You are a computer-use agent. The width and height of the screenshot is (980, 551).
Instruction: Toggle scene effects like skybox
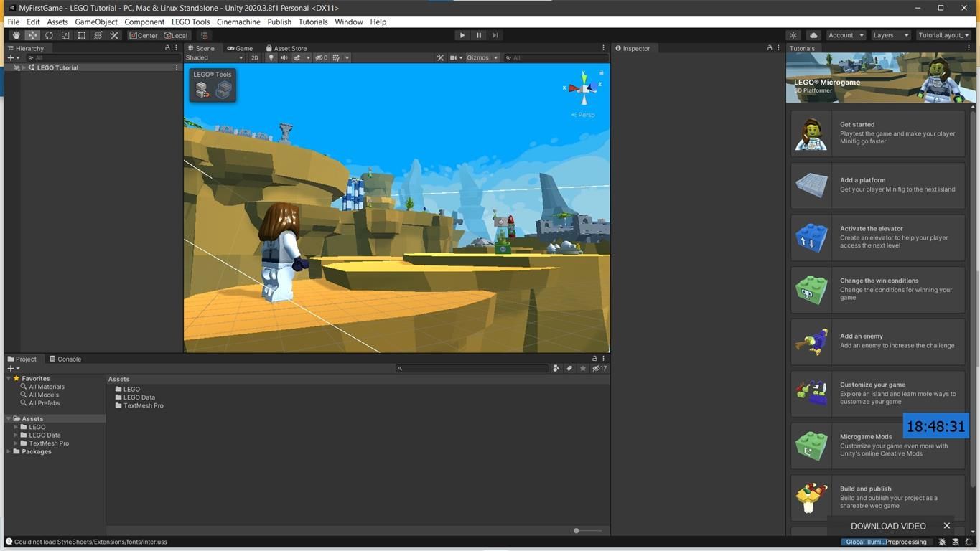[297, 57]
